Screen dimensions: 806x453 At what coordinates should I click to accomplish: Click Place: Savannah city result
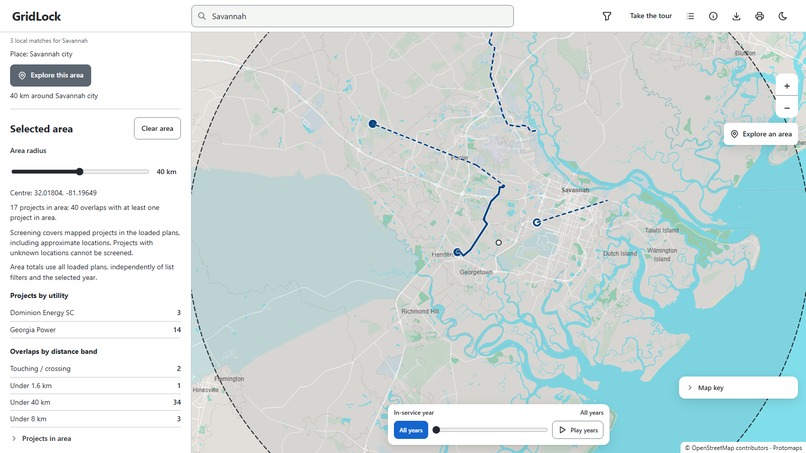tap(41, 54)
